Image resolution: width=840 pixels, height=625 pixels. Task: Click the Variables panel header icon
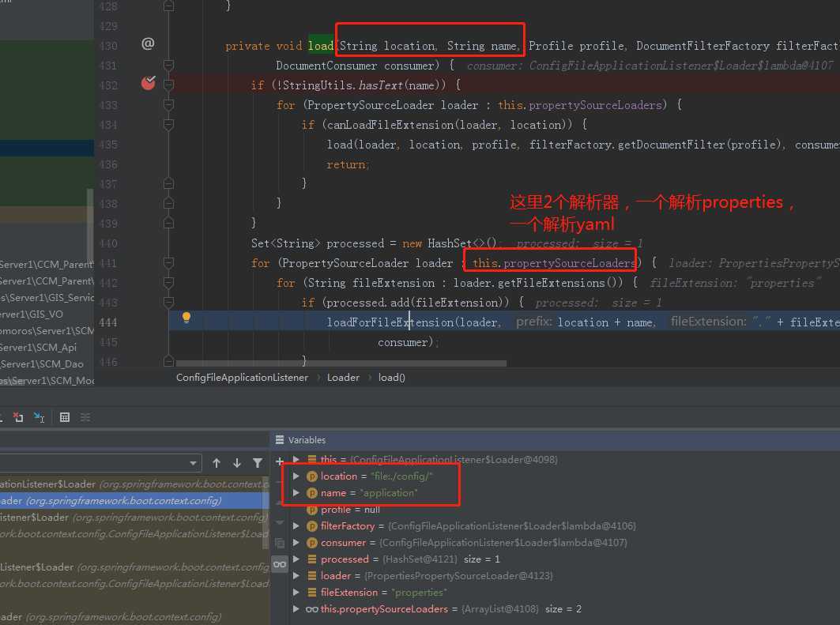click(x=280, y=439)
